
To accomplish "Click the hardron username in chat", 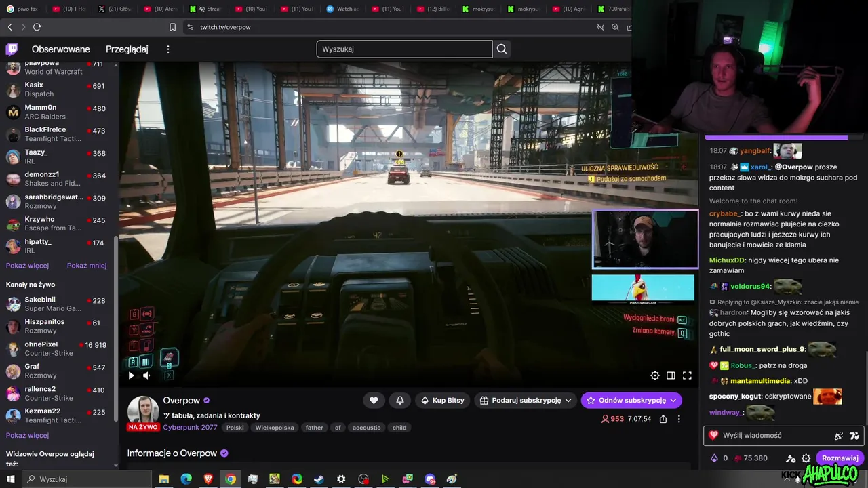I will point(733,312).
